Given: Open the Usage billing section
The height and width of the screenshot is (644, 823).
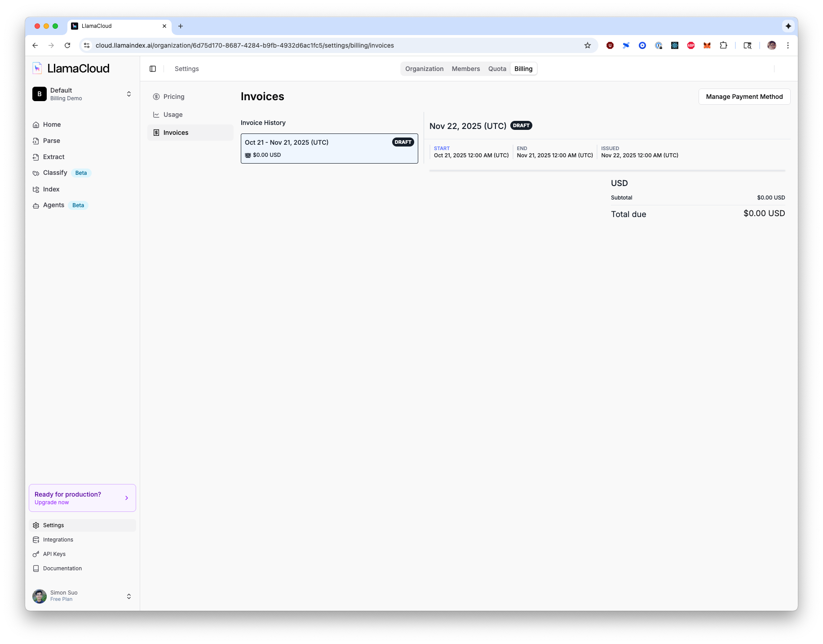Looking at the screenshot, I should [x=173, y=115].
